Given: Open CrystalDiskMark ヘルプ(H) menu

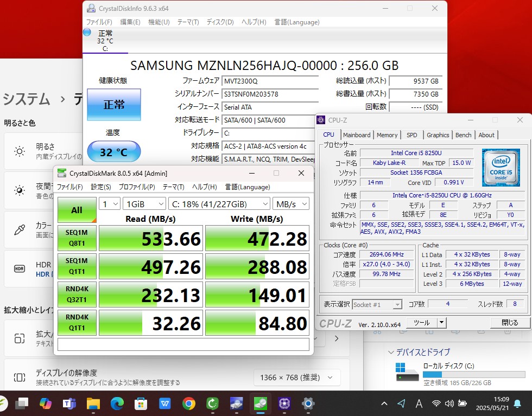Looking at the screenshot, I should [x=205, y=187].
